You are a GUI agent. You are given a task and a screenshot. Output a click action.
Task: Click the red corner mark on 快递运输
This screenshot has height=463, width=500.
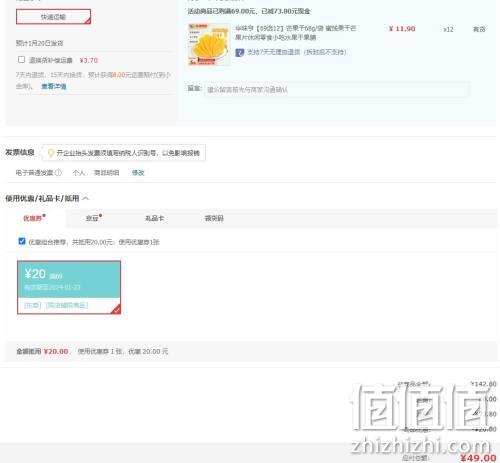pyautogui.click(x=88, y=21)
